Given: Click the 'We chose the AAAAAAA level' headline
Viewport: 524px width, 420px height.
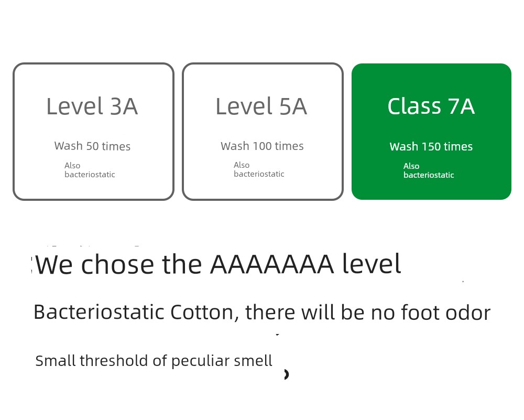Looking at the screenshot, I should pyautogui.click(x=218, y=264).
